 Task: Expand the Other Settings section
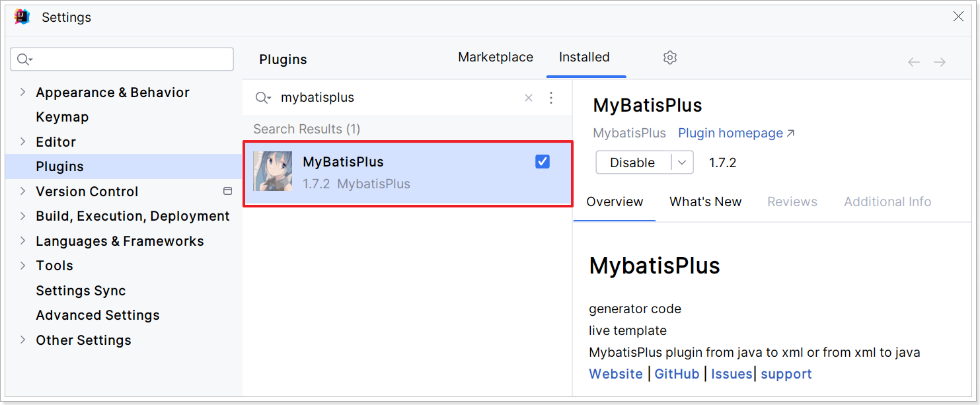coord(23,340)
